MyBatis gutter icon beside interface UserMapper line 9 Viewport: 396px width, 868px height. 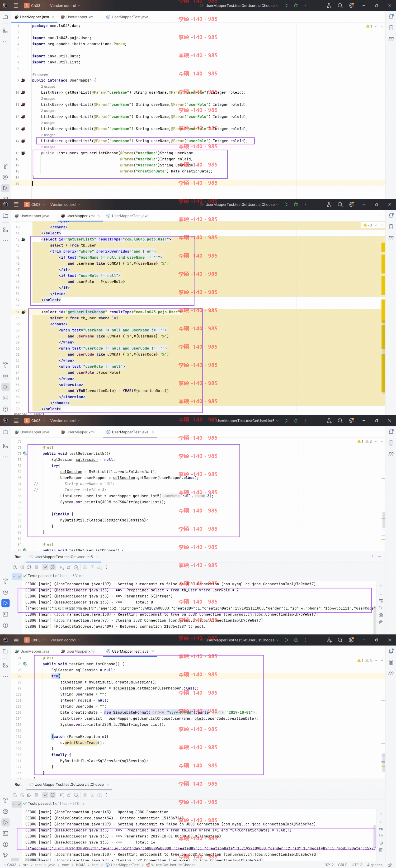(x=23, y=80)
